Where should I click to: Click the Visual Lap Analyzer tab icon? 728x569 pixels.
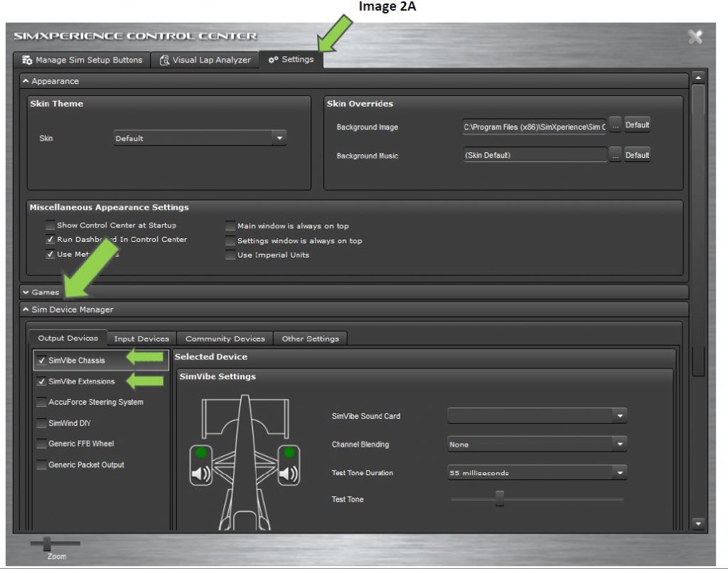pyautogui.click(x=164, y=60)
